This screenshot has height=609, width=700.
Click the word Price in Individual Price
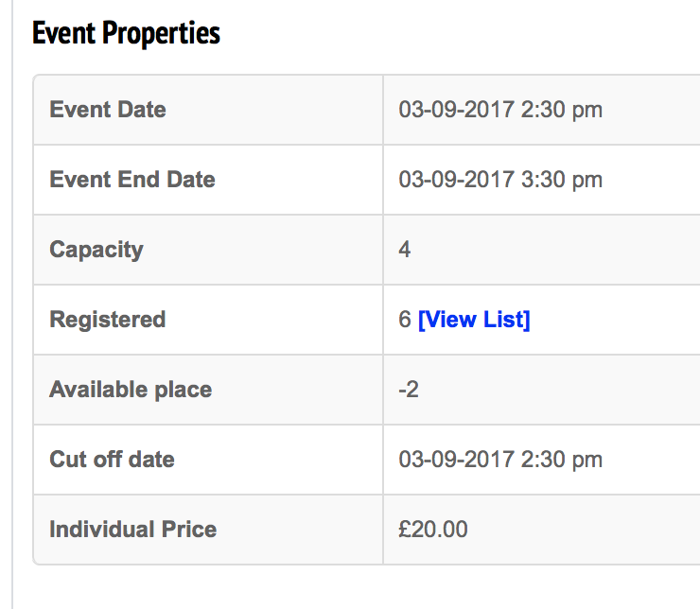coord(188,530)
